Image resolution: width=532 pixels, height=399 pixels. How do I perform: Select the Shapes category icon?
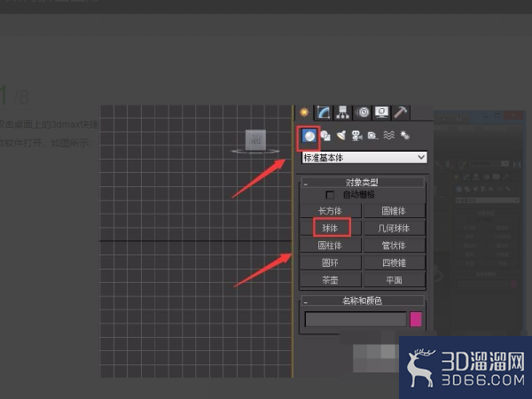325,136
